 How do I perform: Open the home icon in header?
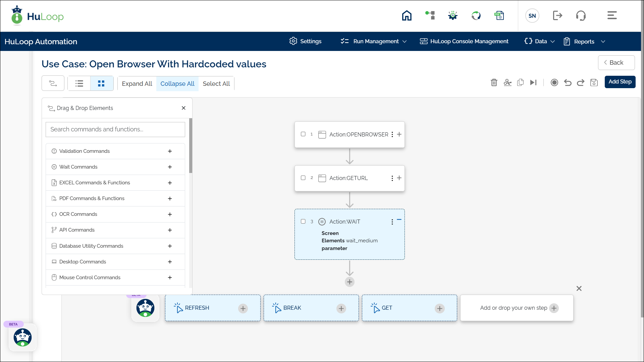pos(407,15)
